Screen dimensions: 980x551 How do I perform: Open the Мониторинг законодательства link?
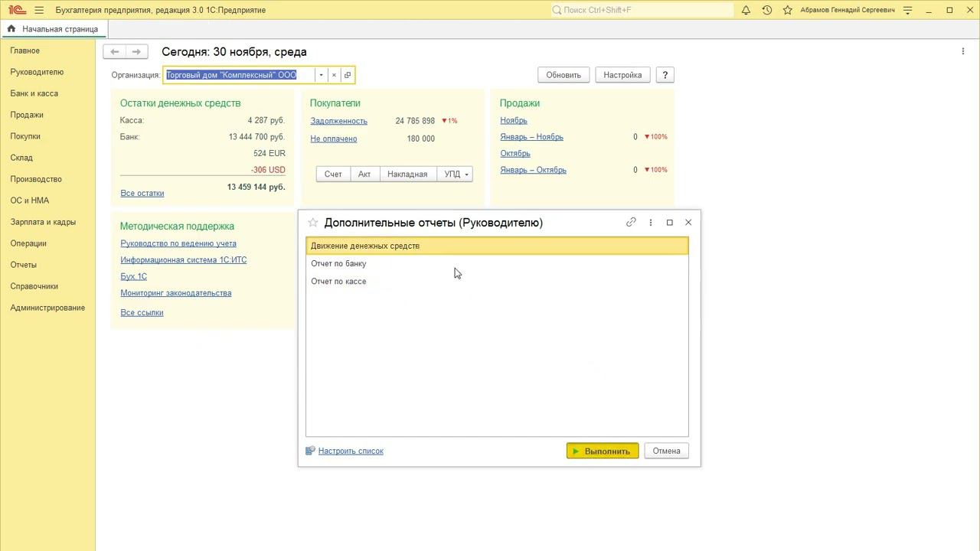176,293
